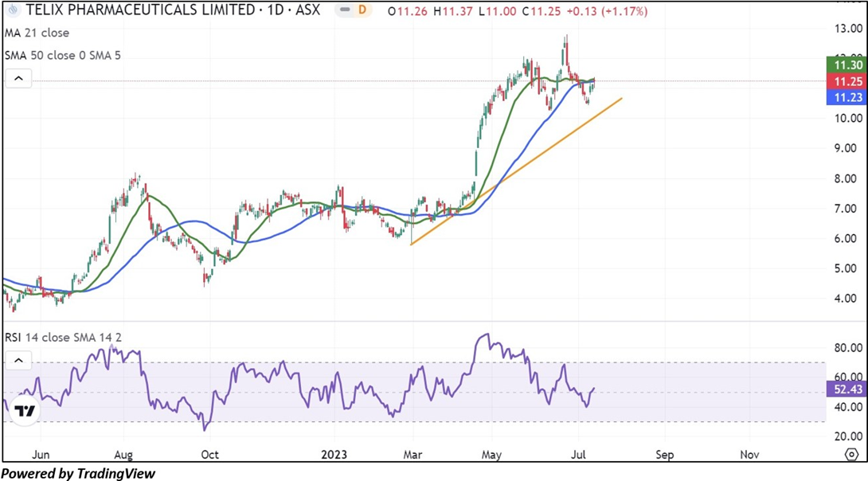Click the Aug time axis label
This screenshot has width=868, height=481.
[123, 455]
